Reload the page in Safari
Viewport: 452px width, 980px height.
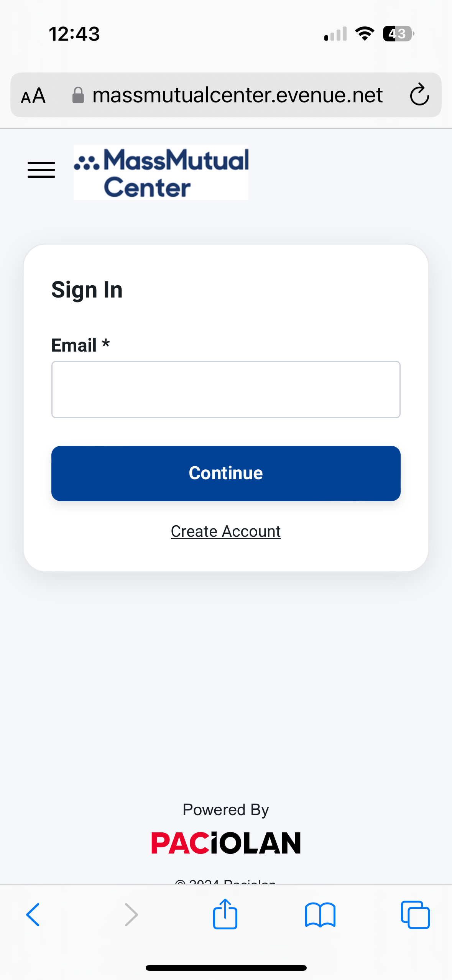point(419,95)
